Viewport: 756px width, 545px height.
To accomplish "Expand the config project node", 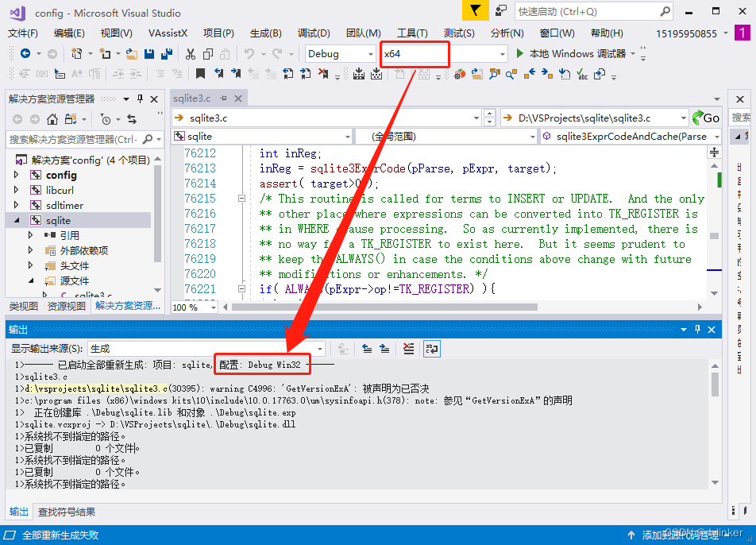I will coord(17,175).
